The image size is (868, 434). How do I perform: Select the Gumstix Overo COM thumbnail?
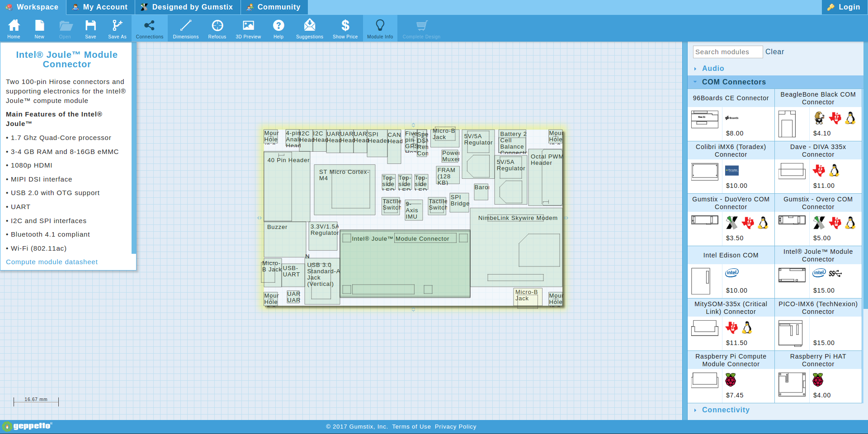[792, 220]
